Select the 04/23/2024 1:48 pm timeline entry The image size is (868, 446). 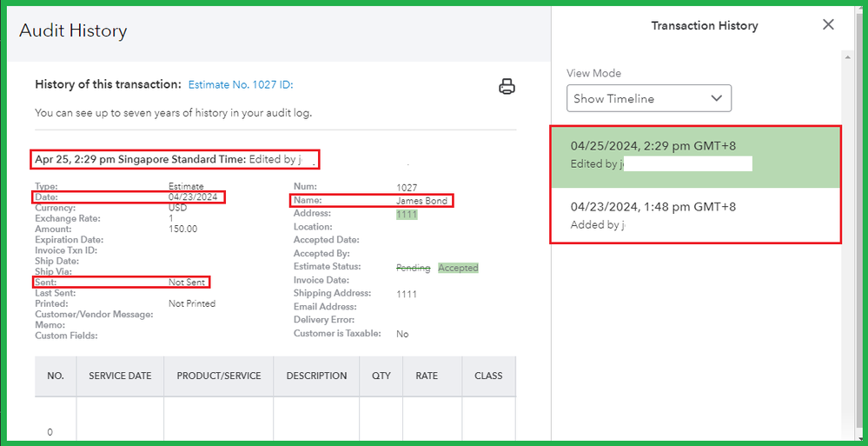(x=695, y=215)
